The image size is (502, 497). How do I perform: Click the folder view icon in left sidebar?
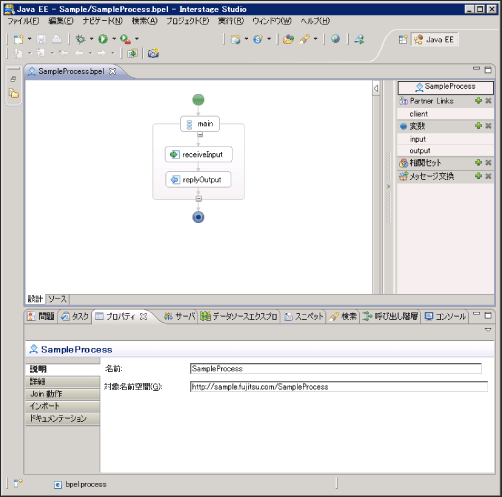point(14,93)
